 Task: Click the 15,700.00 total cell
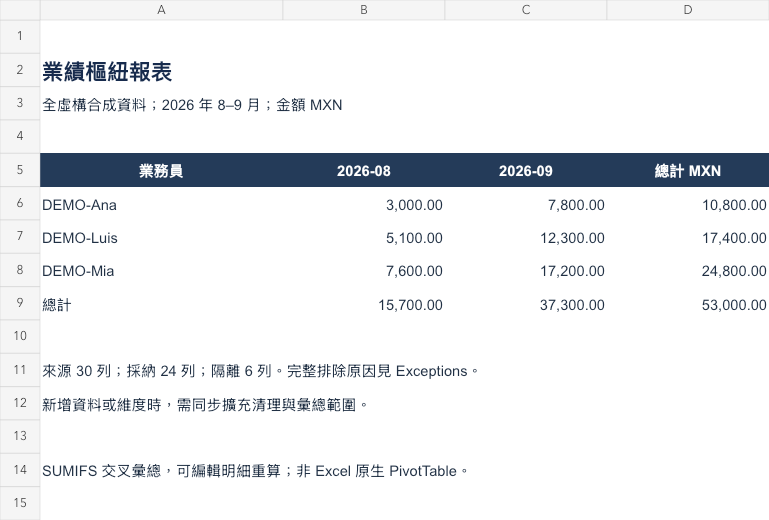pos(364,305)
